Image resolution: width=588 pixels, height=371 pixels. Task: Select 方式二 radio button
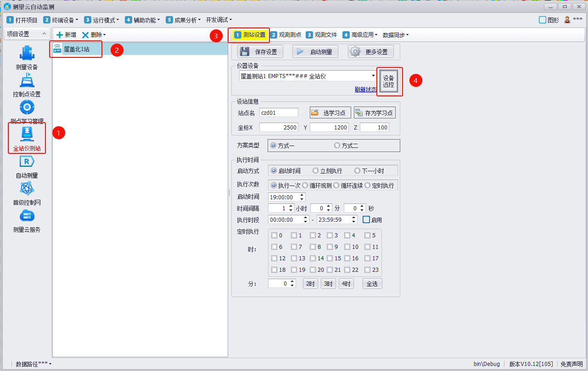tap(337, 146)
